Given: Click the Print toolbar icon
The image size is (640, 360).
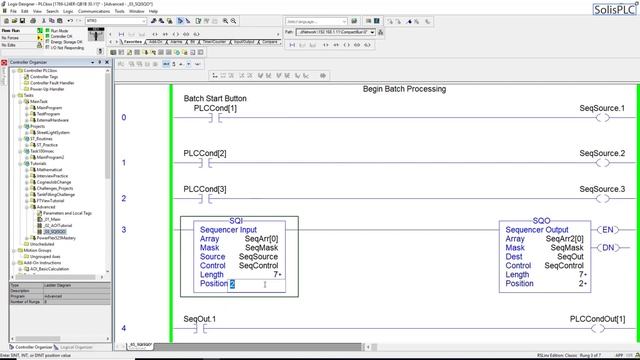Looking at the screenshot, I should click(33, 21).
